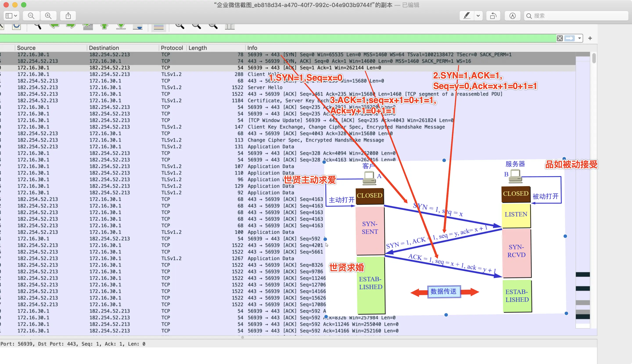Open the share sheet button
The image size is (632, 364).
click(68, 16)
